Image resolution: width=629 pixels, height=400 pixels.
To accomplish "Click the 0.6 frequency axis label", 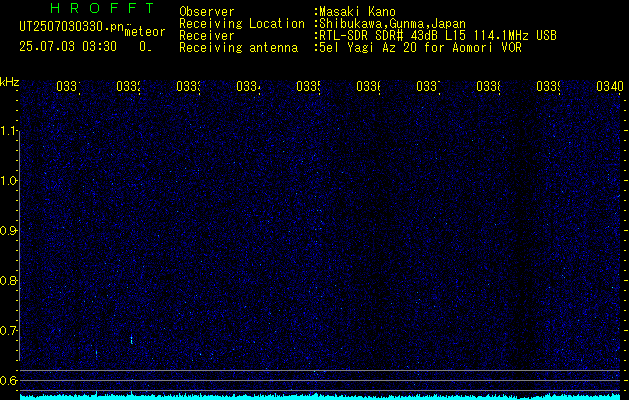I will (10, 380).
